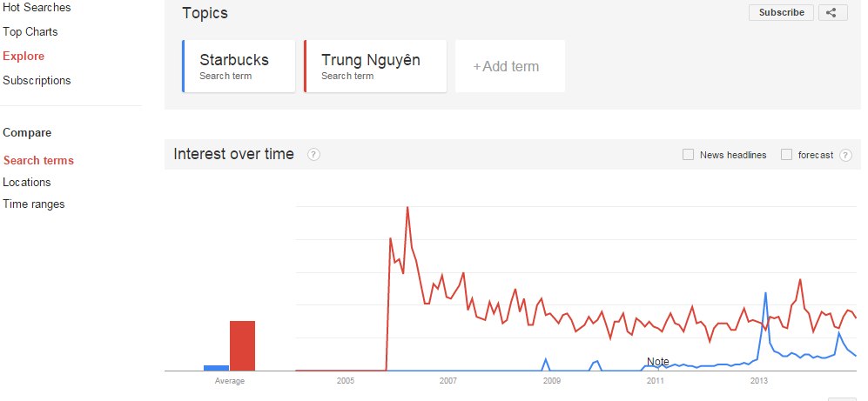Select the Trung Nguyên search term card
This screenshot has height=401, width=868.
[x=375, y=66]
